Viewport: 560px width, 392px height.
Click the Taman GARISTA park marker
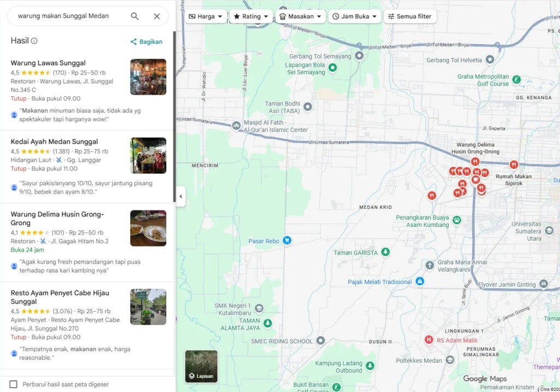click(385, 252)
